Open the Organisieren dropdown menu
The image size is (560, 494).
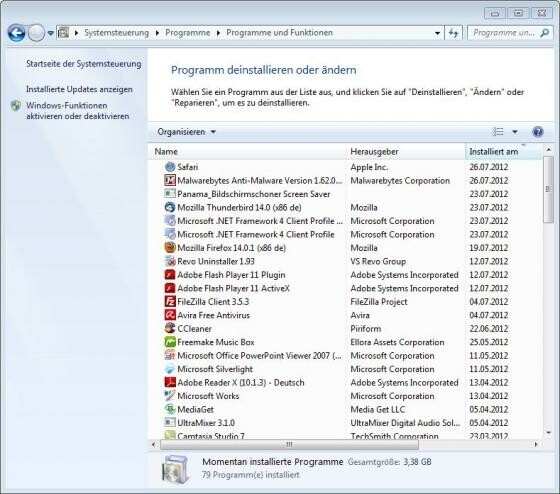tap(187, 132)
